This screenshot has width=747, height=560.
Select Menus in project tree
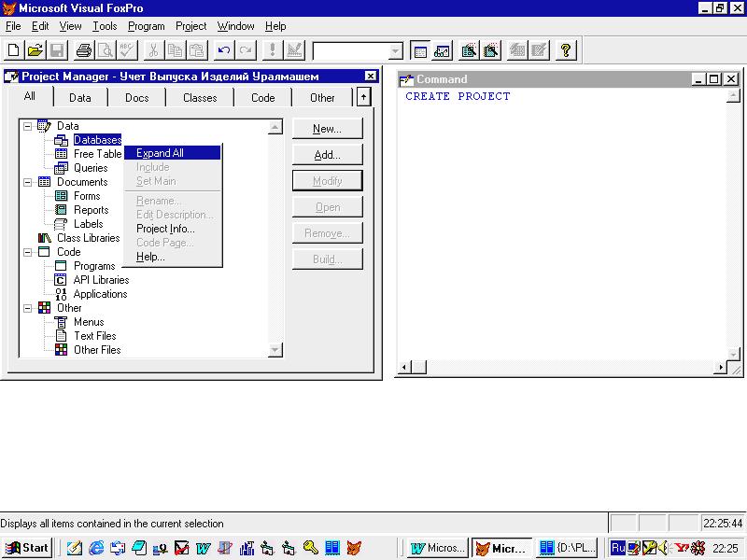click(x=89, y=322)
